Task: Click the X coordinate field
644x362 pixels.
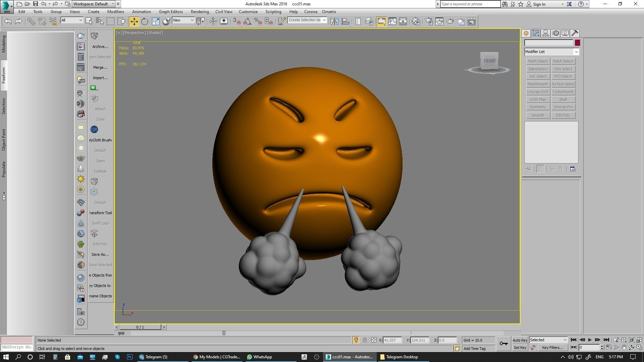Action: click(x=392, y=340)
